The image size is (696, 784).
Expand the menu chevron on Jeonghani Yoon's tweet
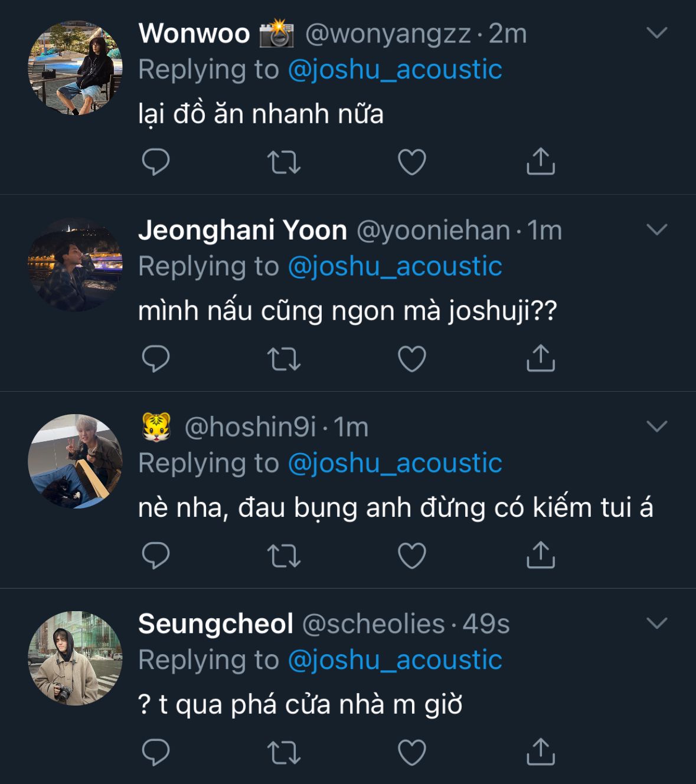[x=656, y=230]
